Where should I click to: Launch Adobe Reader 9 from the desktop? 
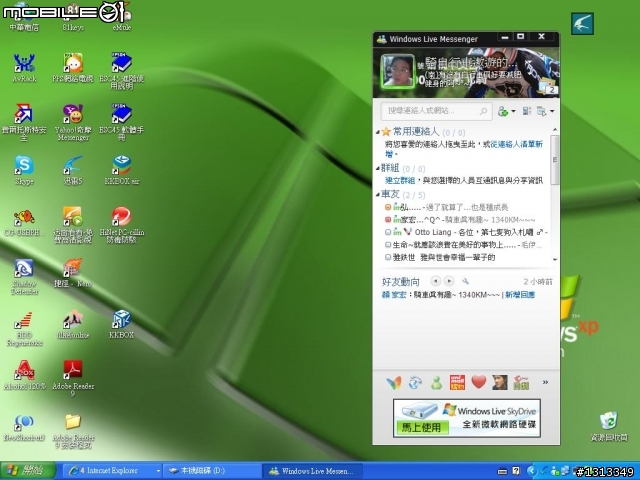73,379
